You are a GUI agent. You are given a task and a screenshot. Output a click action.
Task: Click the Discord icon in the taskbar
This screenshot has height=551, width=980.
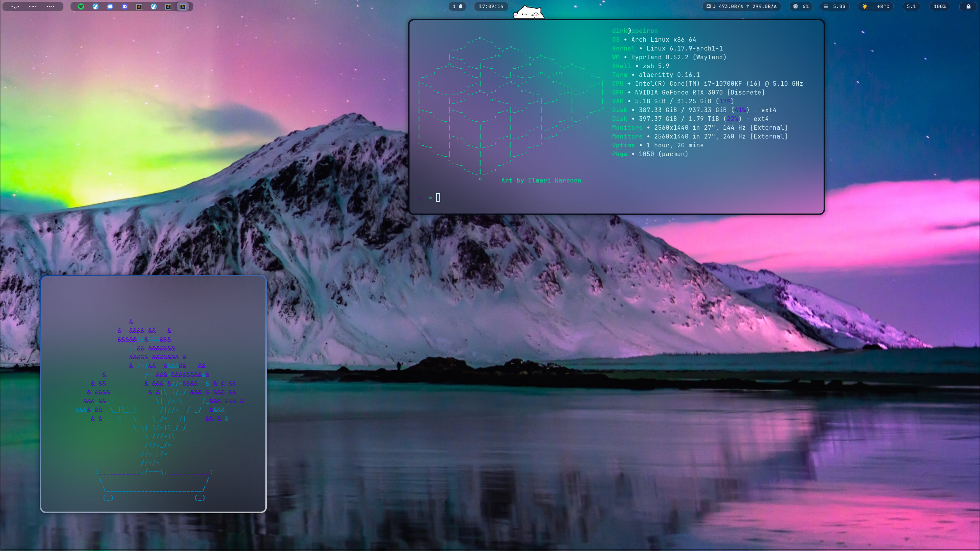click(x=125, y=7)
